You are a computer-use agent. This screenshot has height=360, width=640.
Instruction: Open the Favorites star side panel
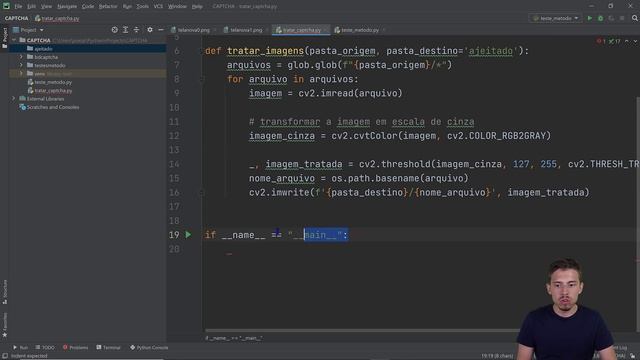[x=5, y=326]
